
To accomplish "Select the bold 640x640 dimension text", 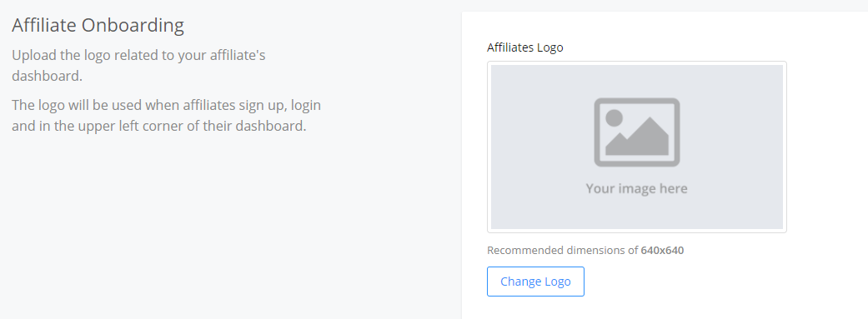I will (x=662, y=251).
